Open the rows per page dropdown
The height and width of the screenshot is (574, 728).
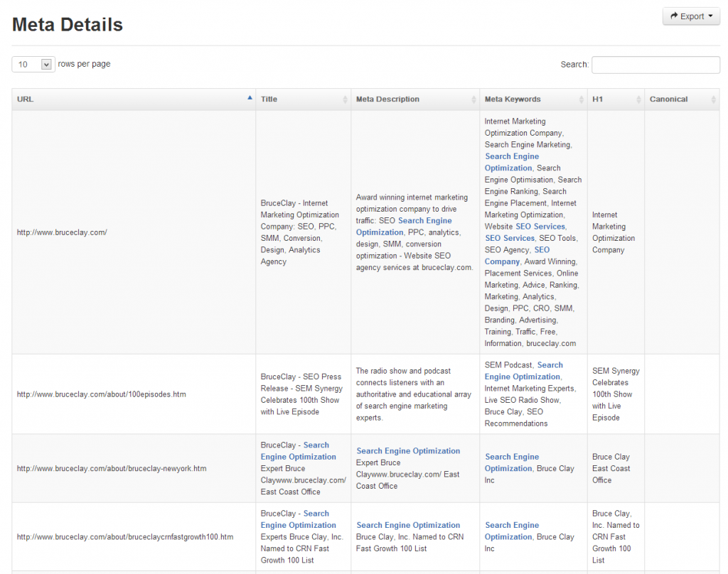pos(33,64)
